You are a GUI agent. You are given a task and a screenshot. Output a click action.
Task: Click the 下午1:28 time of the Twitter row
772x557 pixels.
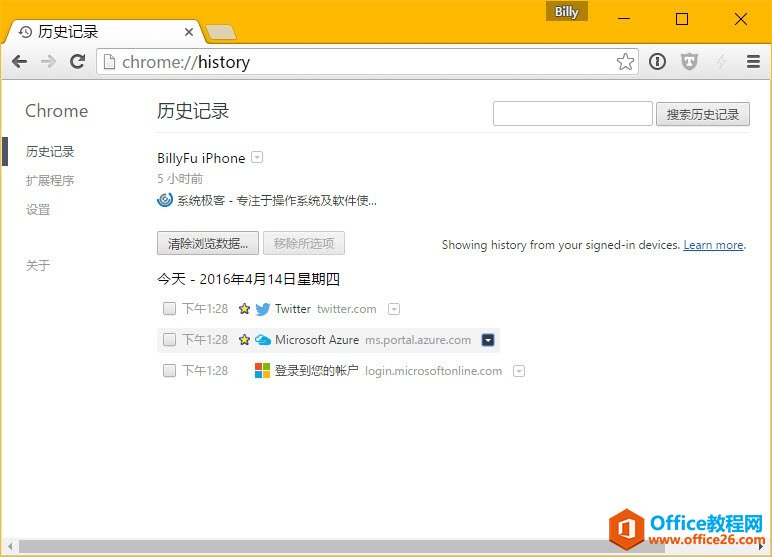pyautogui.click(x=205, y=309)
